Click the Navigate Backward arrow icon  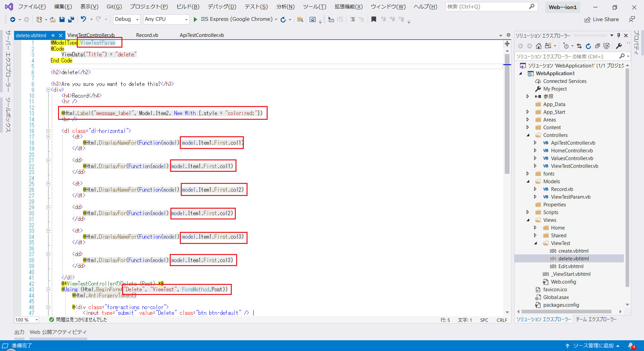[12, 19]
